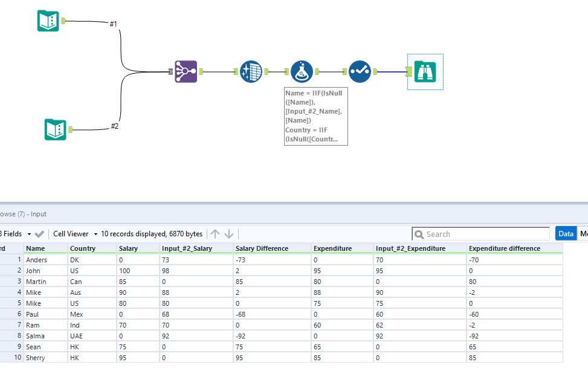The image size is (588, 391).
Task: Click the -73 Salary Difference cell
Action: pyautogui.click(x=273, y=260)
